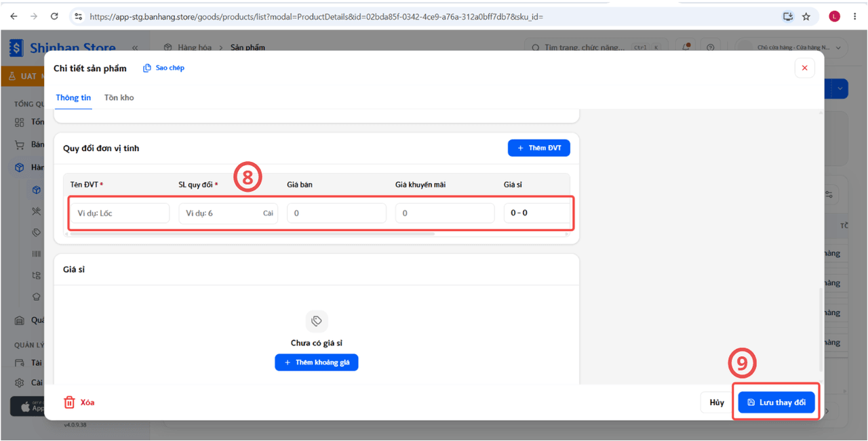This screenshot has width=868, height=441.
Task: Click the filter sliders icon behind the dialog
Action: coord(829,194)
